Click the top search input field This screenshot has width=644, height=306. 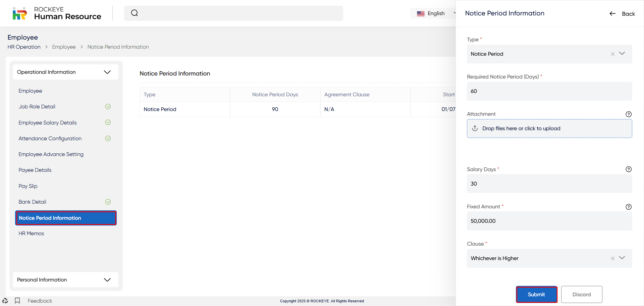233,13
